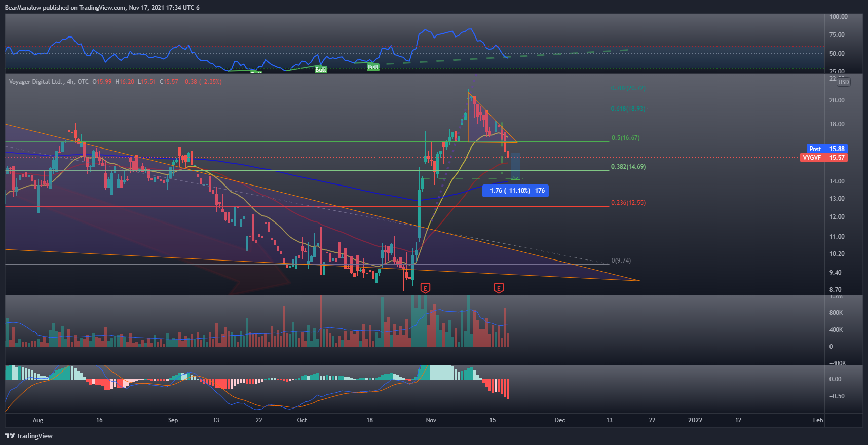Viewport: 868px width, 445px height.
Task: Click the second earnings E marker near Nov 15
Action: [499, 288]
